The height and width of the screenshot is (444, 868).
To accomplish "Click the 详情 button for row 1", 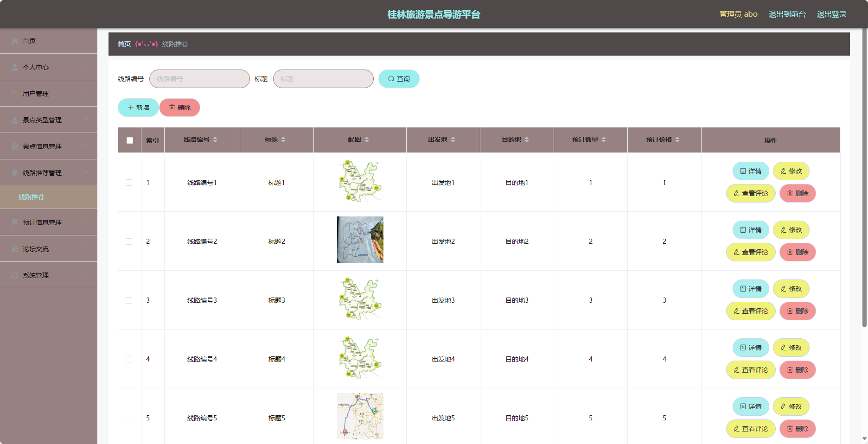I will (x=751, y=171).
